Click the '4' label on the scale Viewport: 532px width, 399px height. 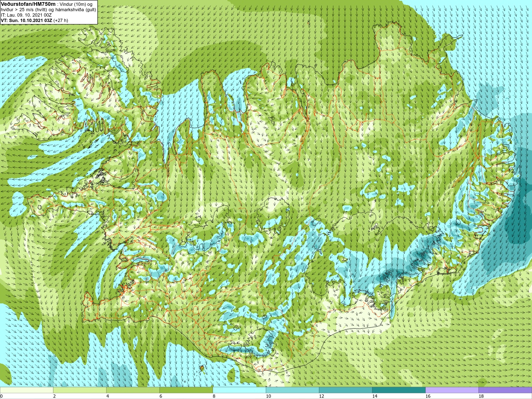pyautogui.click(x=108, y=397)
